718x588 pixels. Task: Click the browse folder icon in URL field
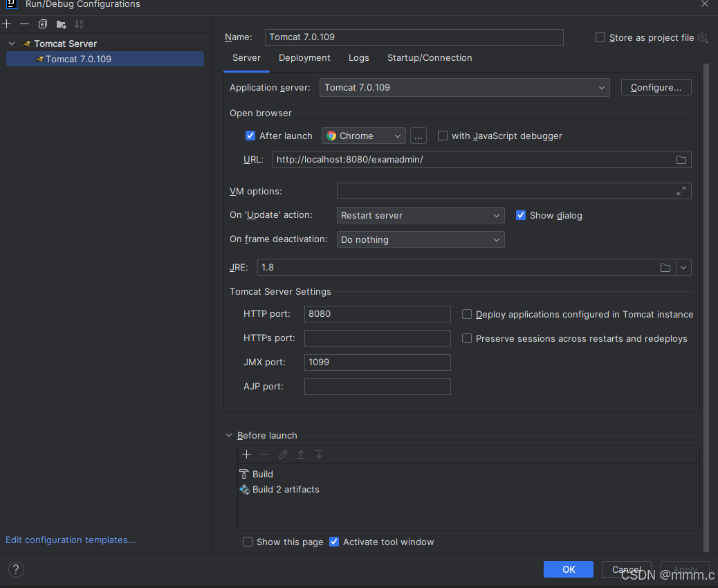681,160
